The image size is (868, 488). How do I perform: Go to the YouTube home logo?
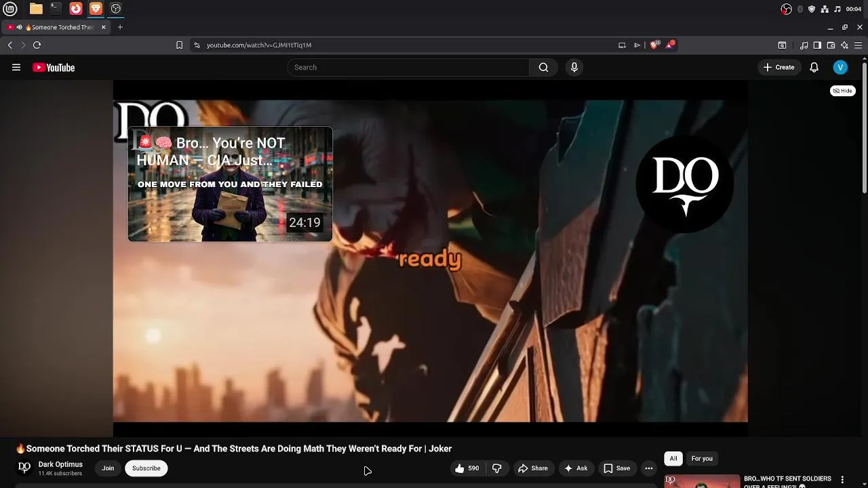click(x=54, y=67)
